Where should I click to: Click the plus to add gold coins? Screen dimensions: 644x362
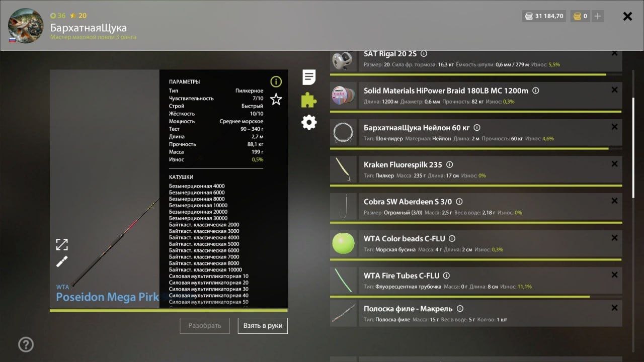[597, 16]
